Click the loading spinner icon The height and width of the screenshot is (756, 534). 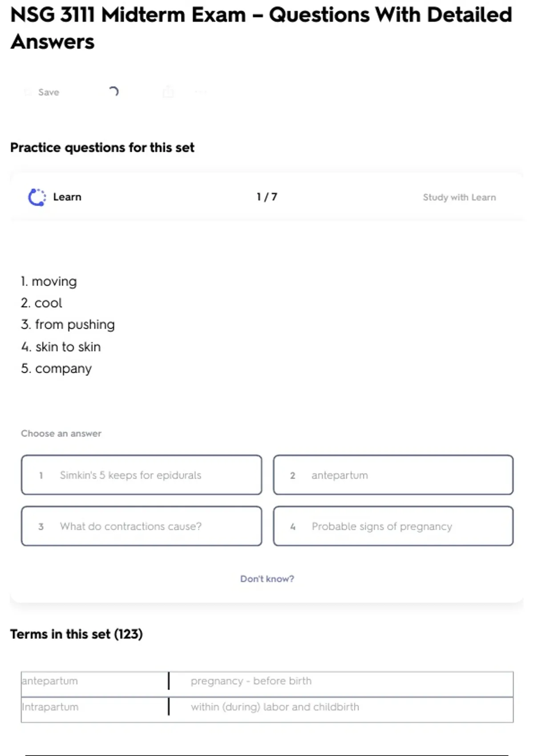114,92
